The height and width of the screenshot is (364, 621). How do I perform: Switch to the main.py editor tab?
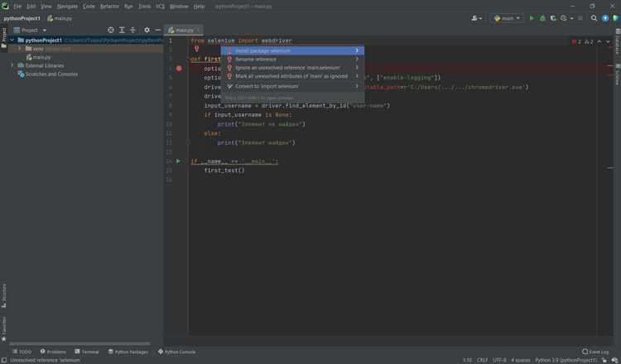pyautogui.click(x=181, y=30)
